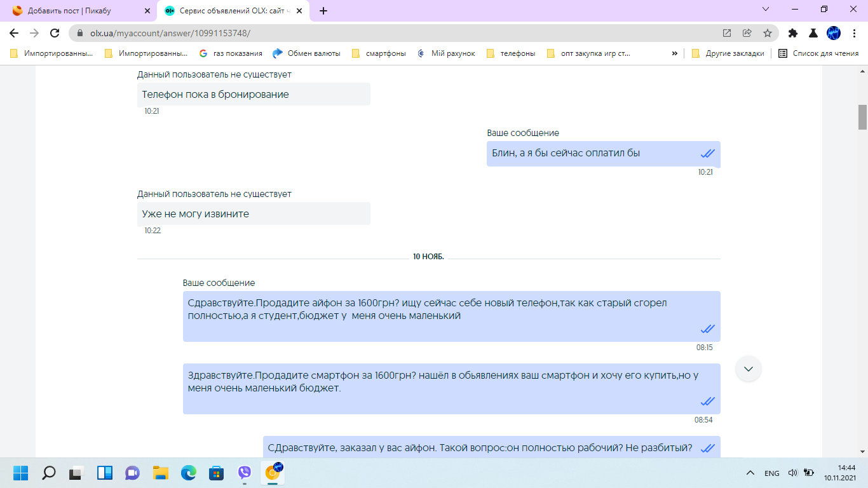Open Chrome Labs flask icon
The height and width of the screenshot is (488, 868).
coord(813,33)
